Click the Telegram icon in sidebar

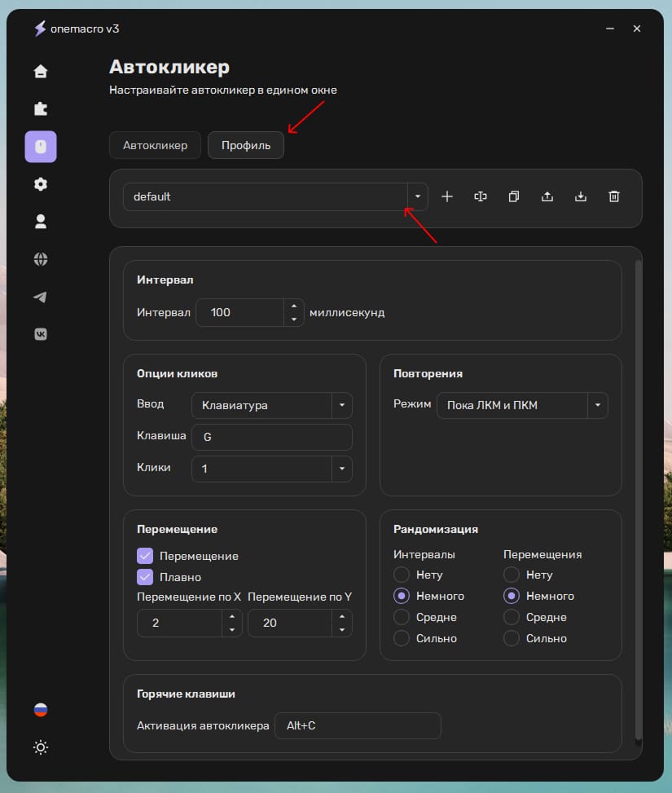tap(41, 297)
